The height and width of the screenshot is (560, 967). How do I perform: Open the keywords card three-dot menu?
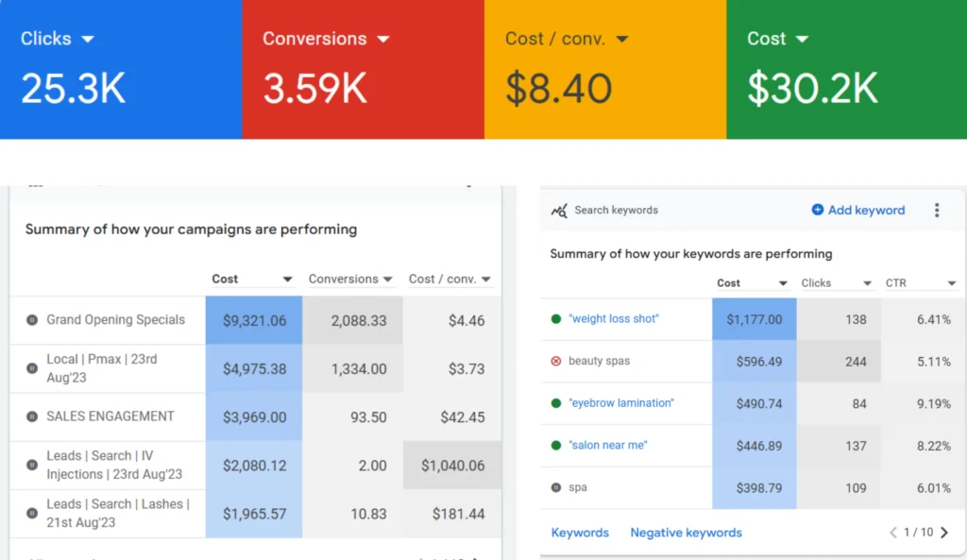click(937, 211)
